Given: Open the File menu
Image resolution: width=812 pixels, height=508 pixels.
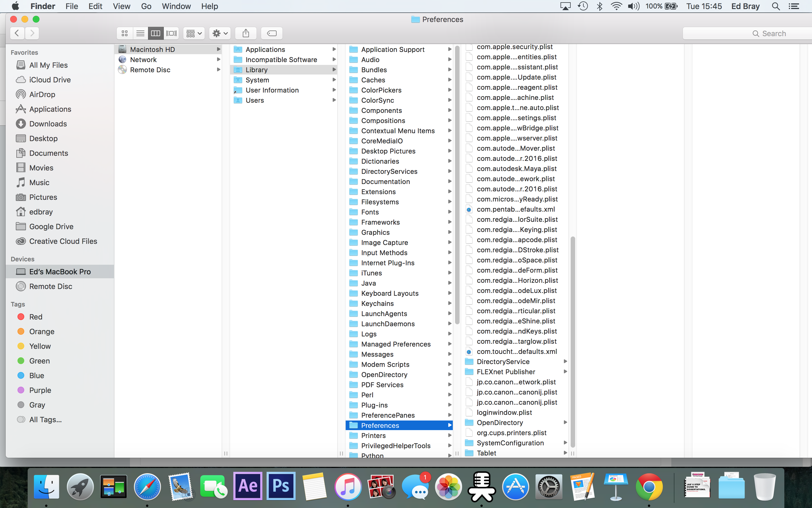Looking at the screenshot, I should point(72,6).
